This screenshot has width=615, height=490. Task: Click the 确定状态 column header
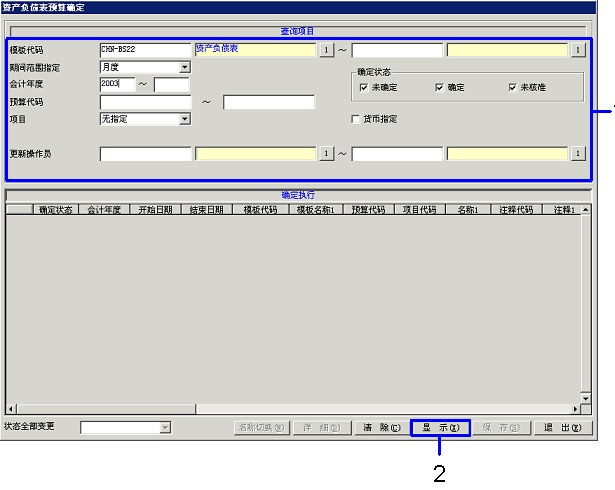(x=55, y=210)
